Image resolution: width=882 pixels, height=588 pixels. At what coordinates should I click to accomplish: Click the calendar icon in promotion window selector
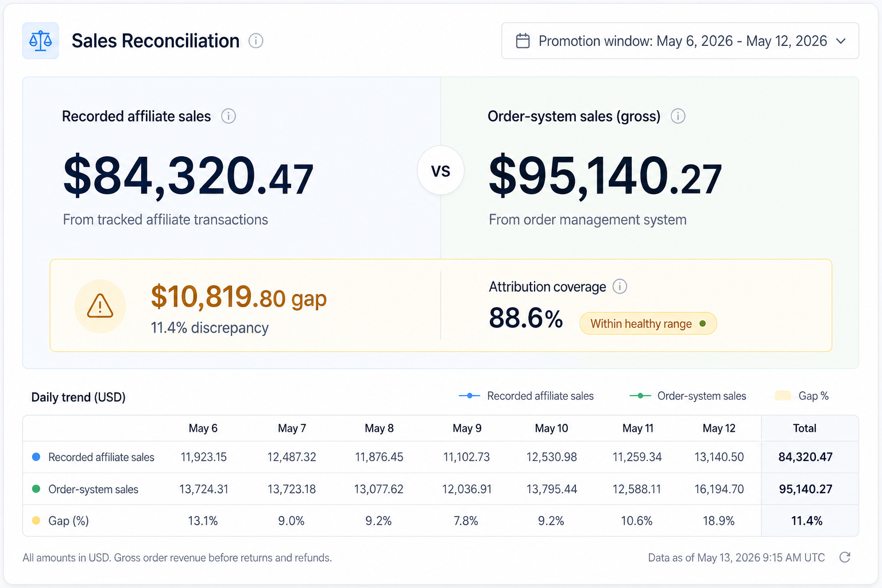[523, 41]
